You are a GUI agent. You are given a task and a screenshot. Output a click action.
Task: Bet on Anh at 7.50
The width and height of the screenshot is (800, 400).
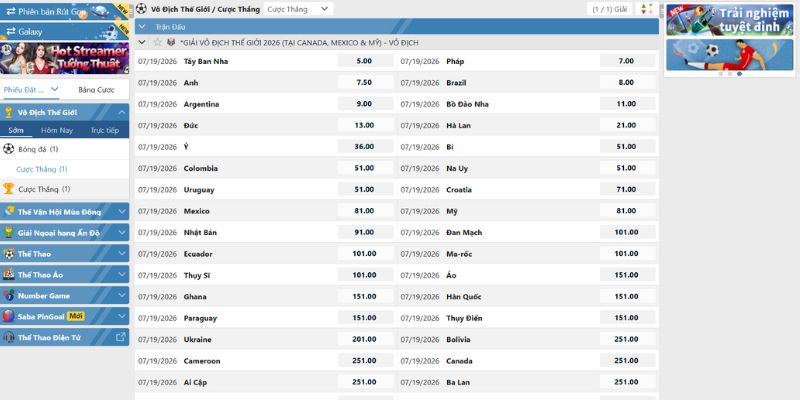tap(365, 82)
